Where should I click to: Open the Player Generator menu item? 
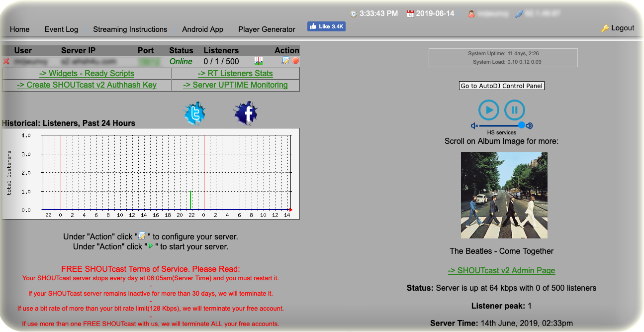(267, 29)
